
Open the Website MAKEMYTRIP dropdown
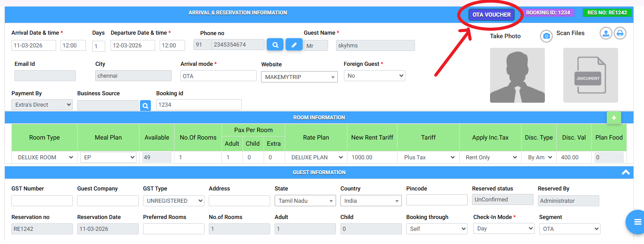point(299,77)
